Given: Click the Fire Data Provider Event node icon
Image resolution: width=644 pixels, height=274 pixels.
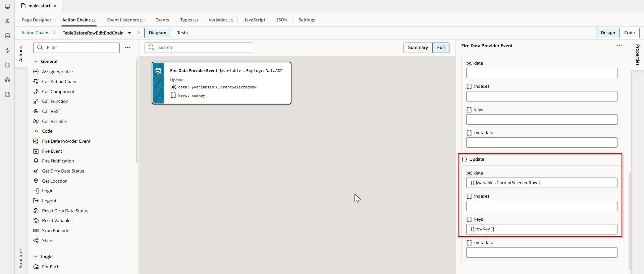Looking at the screenshot, I should 158,71.
